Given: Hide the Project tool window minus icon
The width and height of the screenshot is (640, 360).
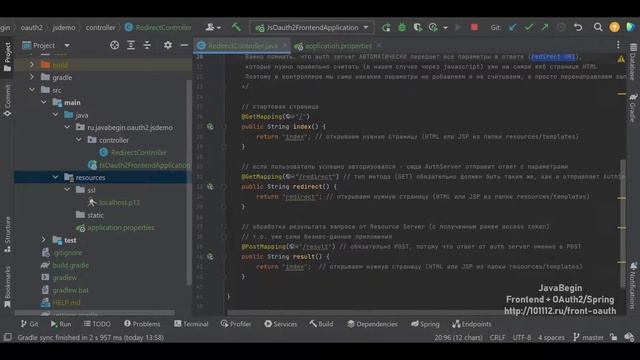Looking at the screenshot, I should (184, 45).
